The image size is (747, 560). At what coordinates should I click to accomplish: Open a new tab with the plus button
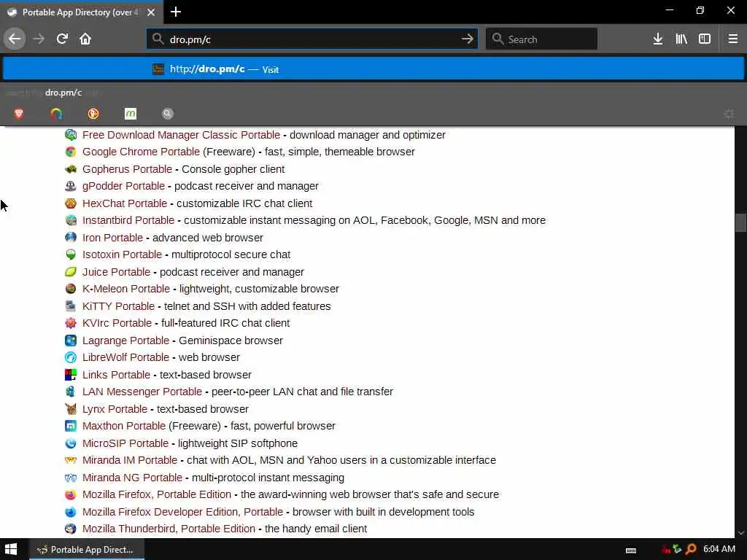176,12
